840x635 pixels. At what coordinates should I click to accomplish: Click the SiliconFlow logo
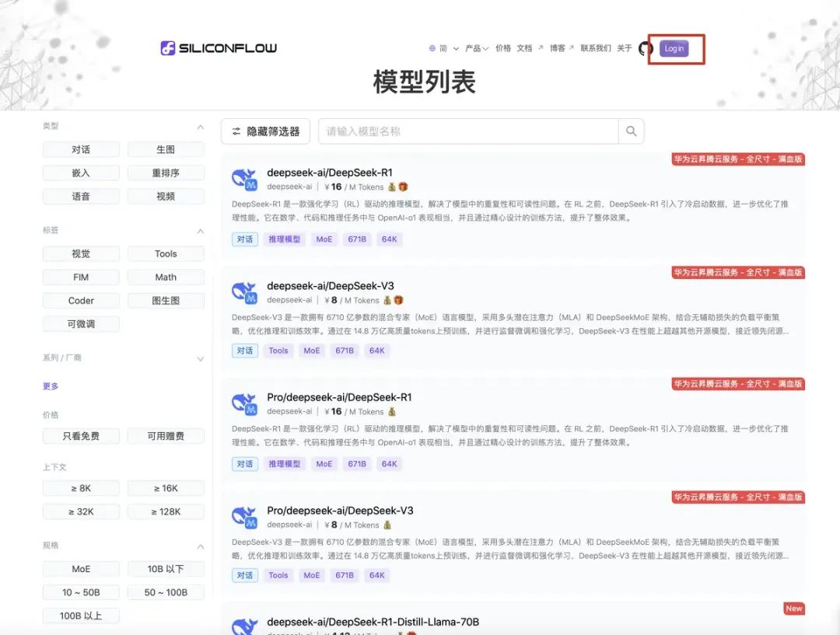219,48
